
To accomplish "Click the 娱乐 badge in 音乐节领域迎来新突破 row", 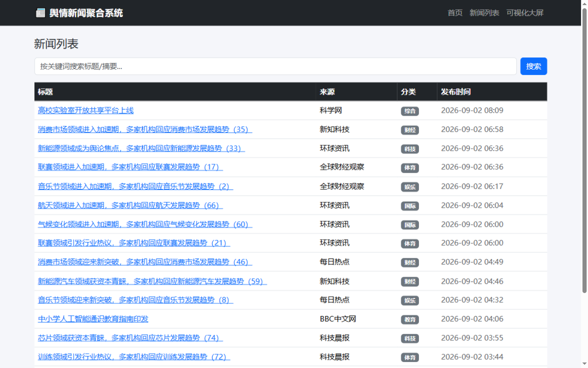I will click(410, 300).
